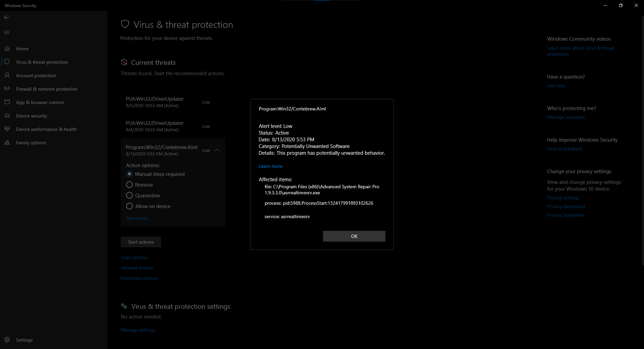Expand the 9/5/2020 DriverUpdater threat
Screen dimensions: 644x349
click(173, 102)
